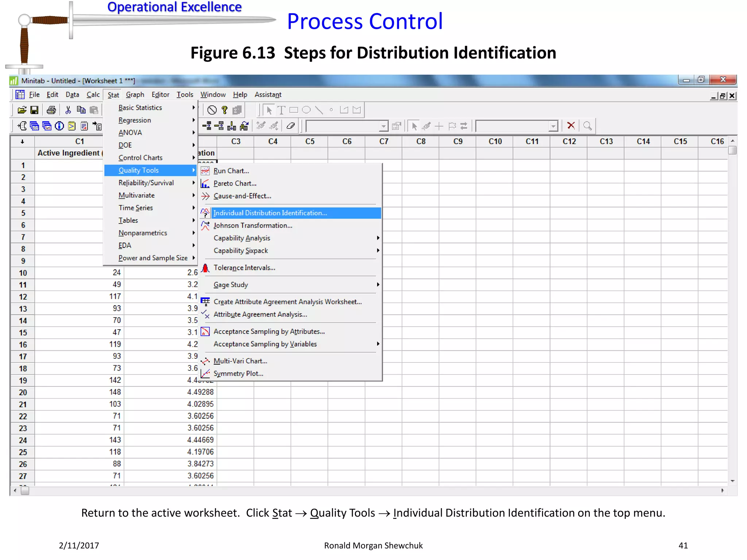This screenshot has width=747, height=560.
Task: Click the Active Ingredient column name cell
Action: tap(69, 153)
